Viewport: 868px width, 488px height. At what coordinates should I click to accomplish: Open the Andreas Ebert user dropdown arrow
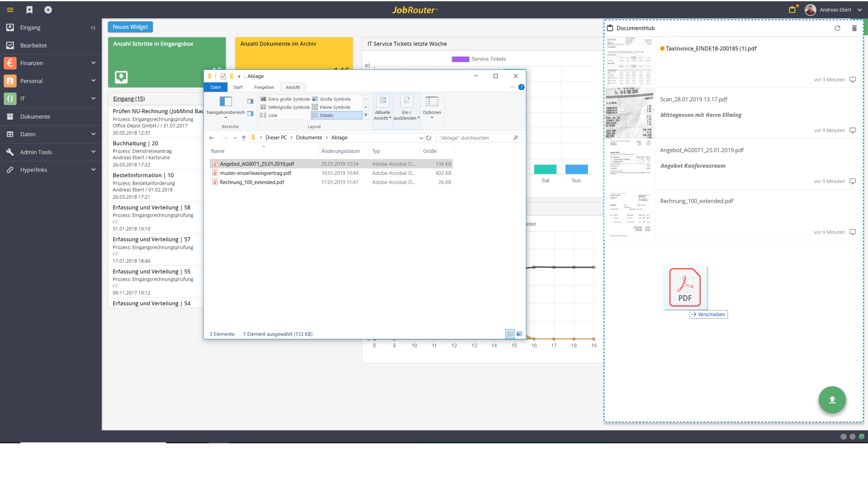860,10
